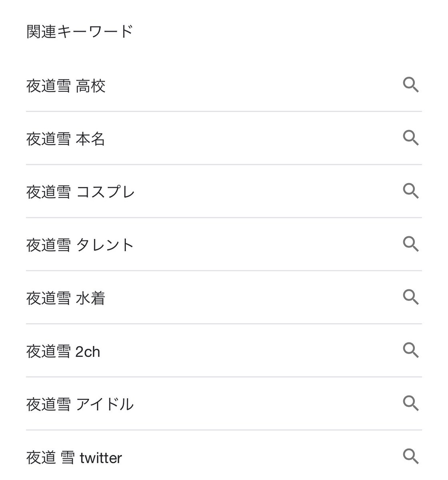Choose the 夜道 雪 twitter keyword text
This screenshot has width=448, height=480.
[74, 458]
